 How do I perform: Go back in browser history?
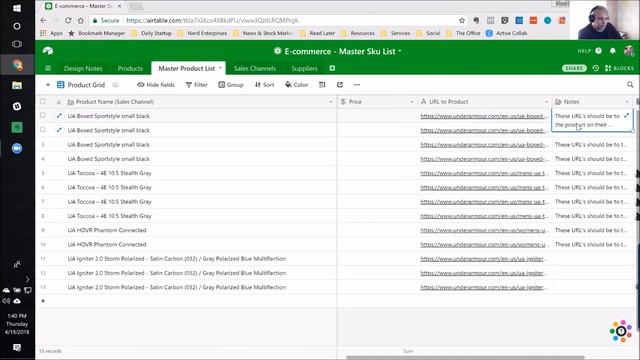[x=44, y=20]
